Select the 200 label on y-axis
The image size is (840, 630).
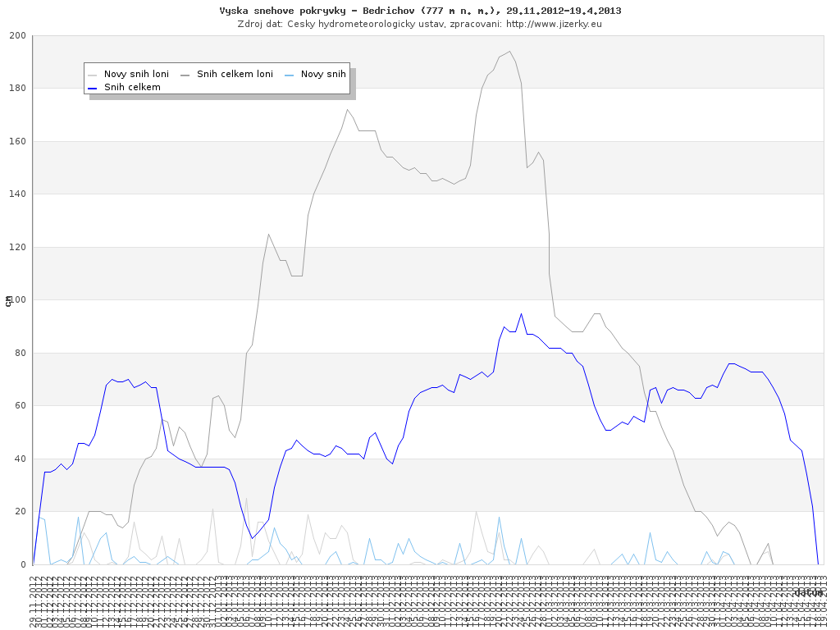[17, 36]
